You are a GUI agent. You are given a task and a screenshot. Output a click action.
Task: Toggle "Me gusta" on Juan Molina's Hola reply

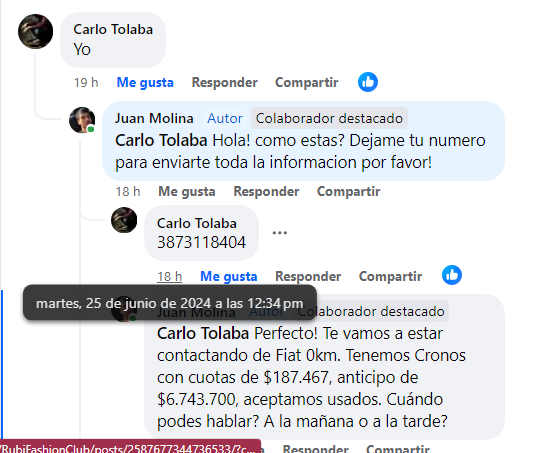tap(187, 191)
